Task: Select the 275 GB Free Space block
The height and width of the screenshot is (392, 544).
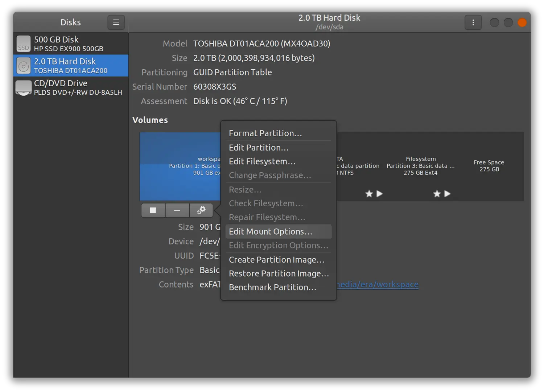Action: (489, 166)
